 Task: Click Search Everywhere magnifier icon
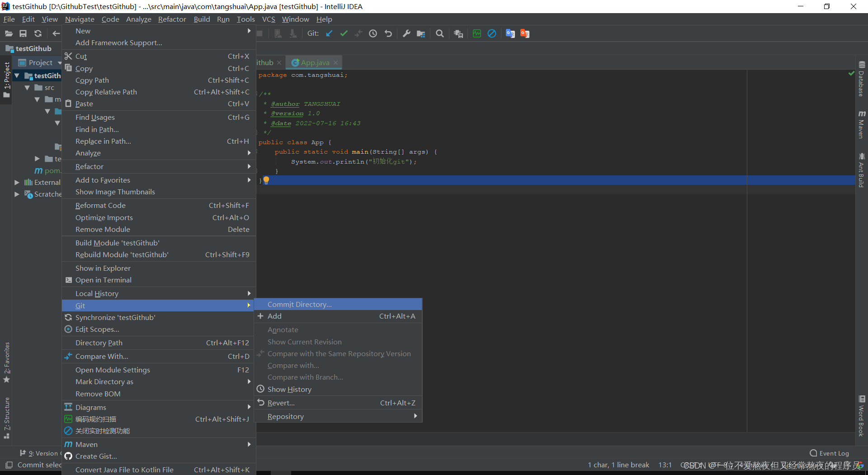(x=439, y=33)
